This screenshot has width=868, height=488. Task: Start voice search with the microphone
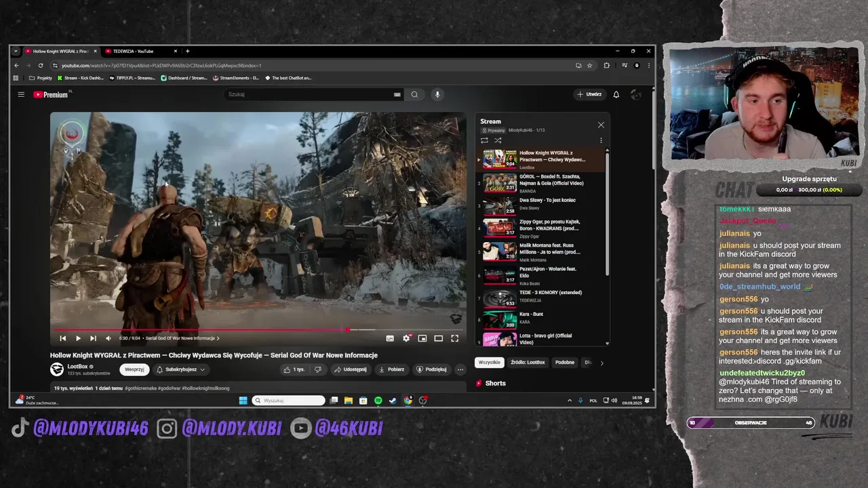tap(437, 94)
